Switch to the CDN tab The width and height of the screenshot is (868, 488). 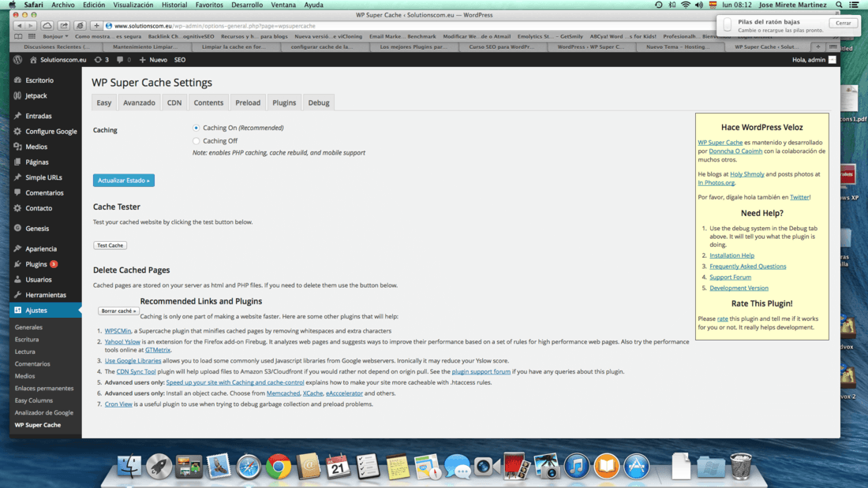[174, 102]
